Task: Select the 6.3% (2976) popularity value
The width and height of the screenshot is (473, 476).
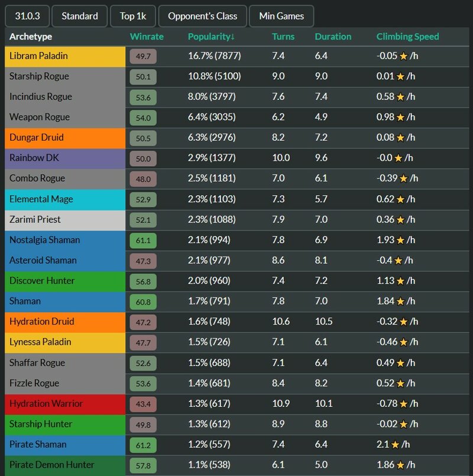Action: pyautogui.click(x=212, y=138)
